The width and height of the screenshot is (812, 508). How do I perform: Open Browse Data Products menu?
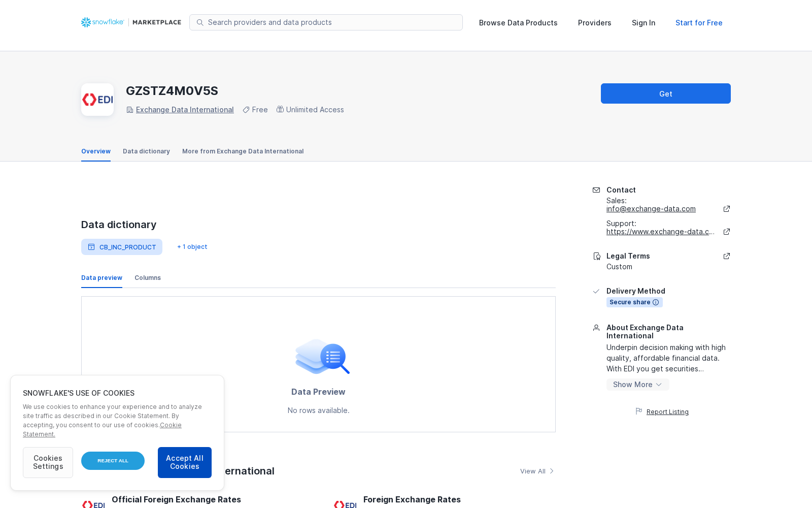click(518, 23)
